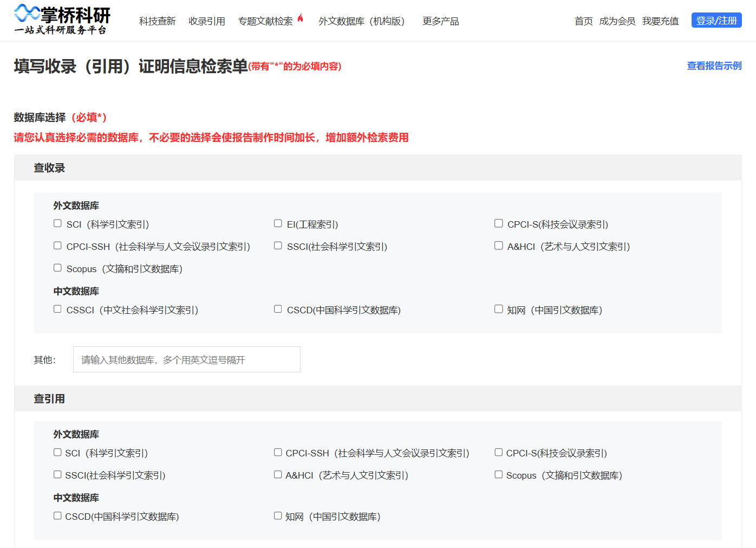
Task: Check CSSCI(中文社会科学引文索引)
Action: pyautogui.click(x=57, y=309)
